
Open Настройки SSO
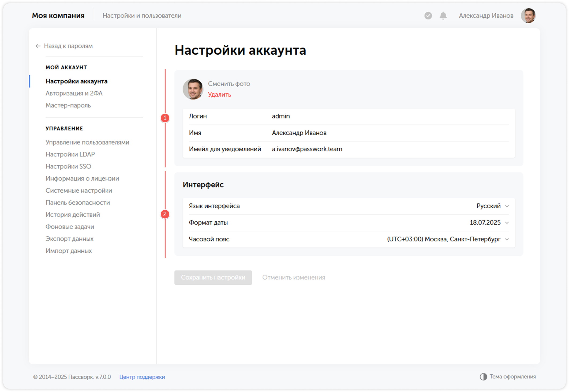pyautogui.click(x=68, y=166)
